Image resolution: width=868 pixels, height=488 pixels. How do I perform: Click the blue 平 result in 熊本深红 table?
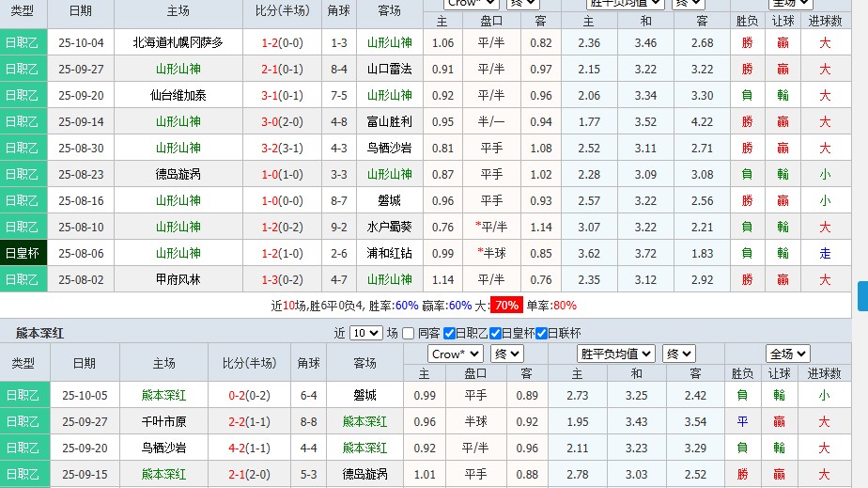pos(742,422)
